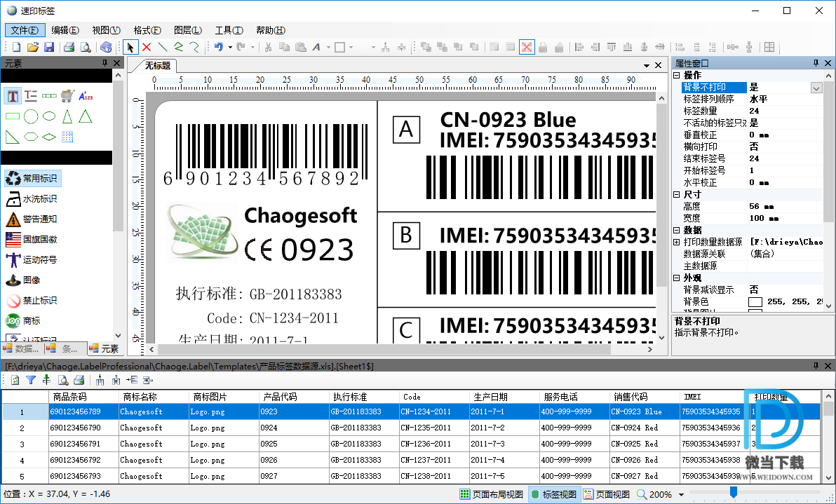Image resolution: width=836 pixels, height=504 pixels.
Task: Open the undo history dropdown arrow
Action: 230,48
